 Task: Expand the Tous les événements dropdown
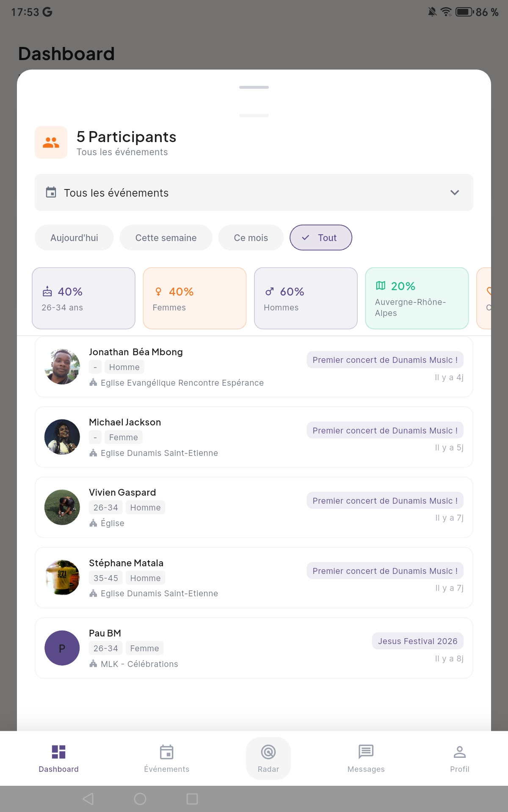253,192
